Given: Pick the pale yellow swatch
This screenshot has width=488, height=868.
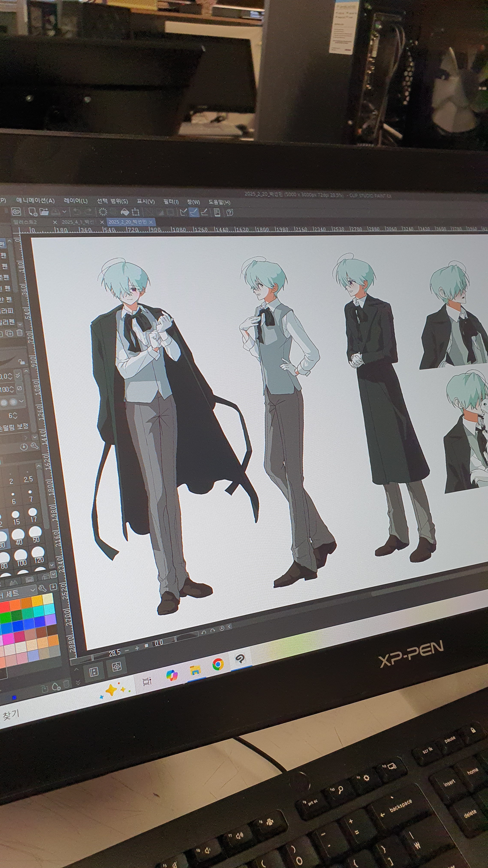Looking at the screenshot, I should (x=48, y=599).
